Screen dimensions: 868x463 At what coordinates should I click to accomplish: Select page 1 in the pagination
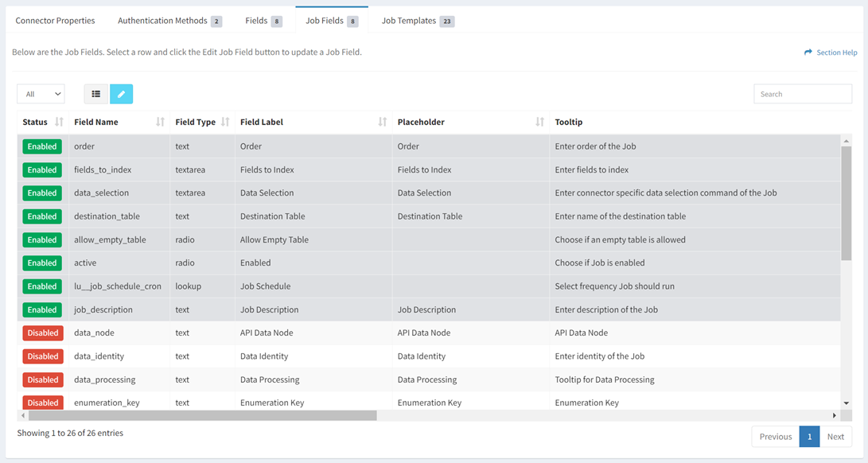tap(809, 436)
